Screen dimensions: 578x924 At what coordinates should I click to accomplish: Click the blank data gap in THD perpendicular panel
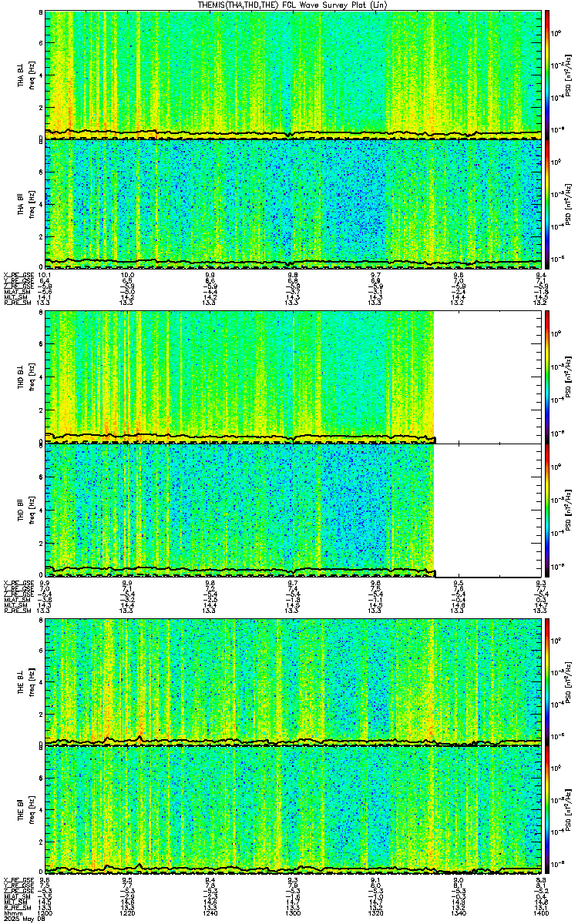(x=489, y=377)
